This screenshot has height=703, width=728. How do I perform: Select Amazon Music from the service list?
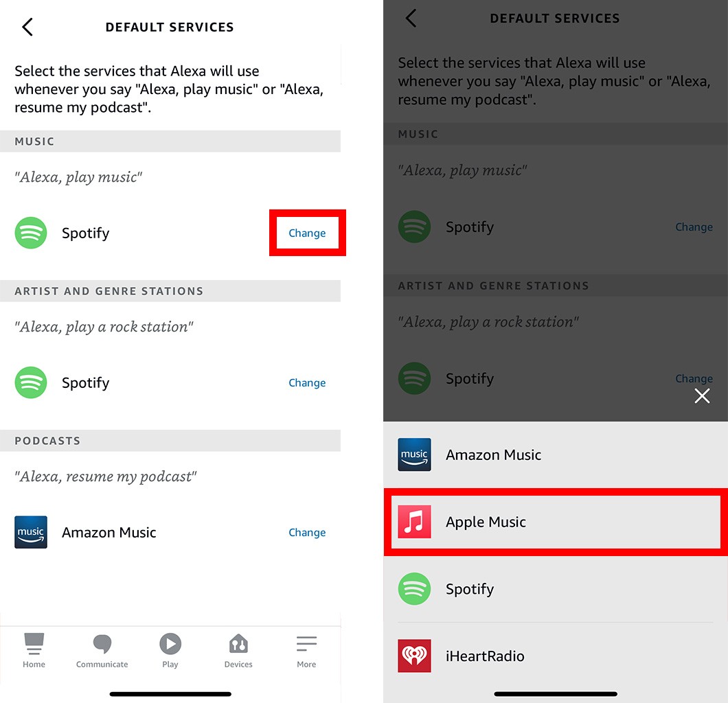(556, 454)
